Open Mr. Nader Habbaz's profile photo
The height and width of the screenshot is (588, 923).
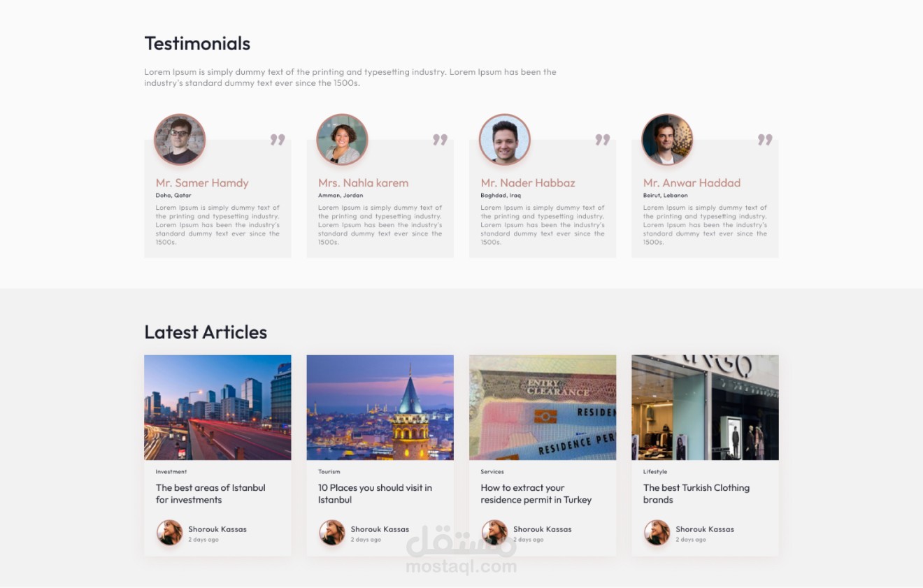coord(505,139)
